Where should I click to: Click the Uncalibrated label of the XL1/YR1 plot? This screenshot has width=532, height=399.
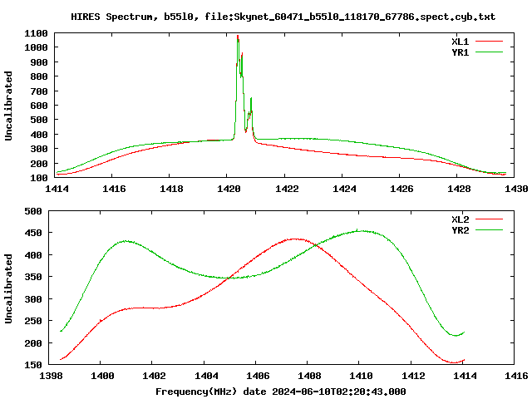(8, 106)
